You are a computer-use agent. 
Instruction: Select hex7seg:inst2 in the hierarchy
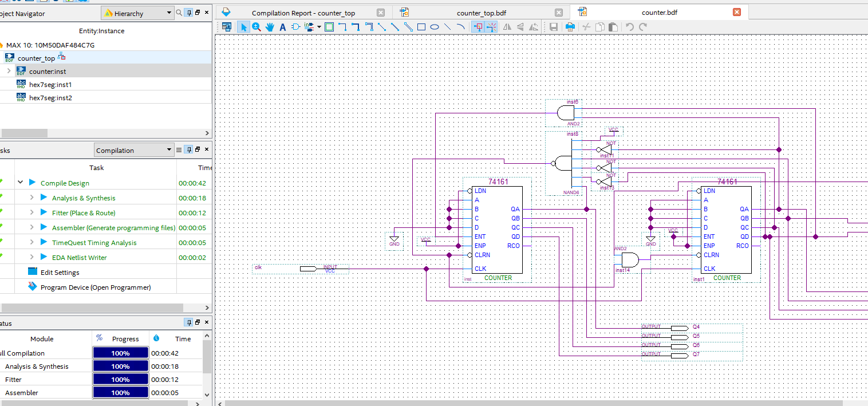point(50,97)
